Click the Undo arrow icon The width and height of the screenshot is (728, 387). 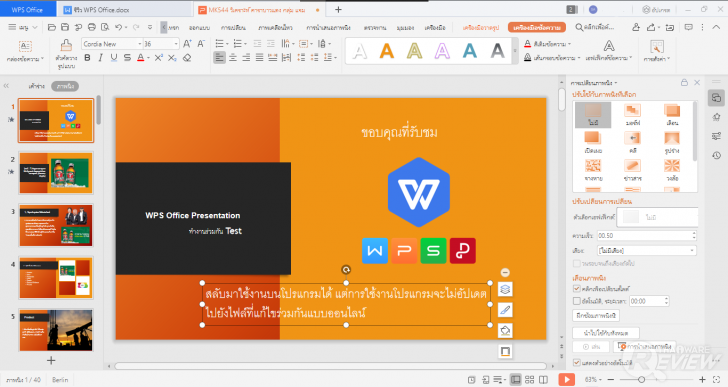(x=119, y=27)
